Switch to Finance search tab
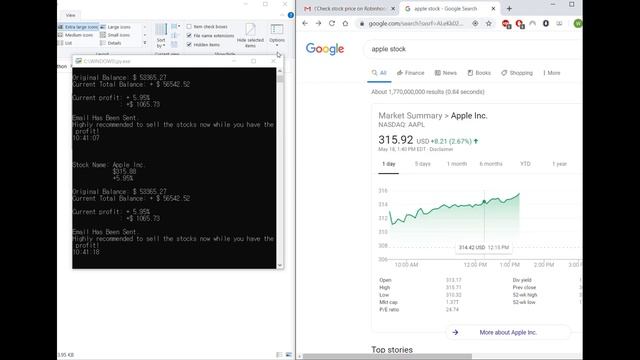The width and height of the screenshot is (640, 360). tap(411, 73)
